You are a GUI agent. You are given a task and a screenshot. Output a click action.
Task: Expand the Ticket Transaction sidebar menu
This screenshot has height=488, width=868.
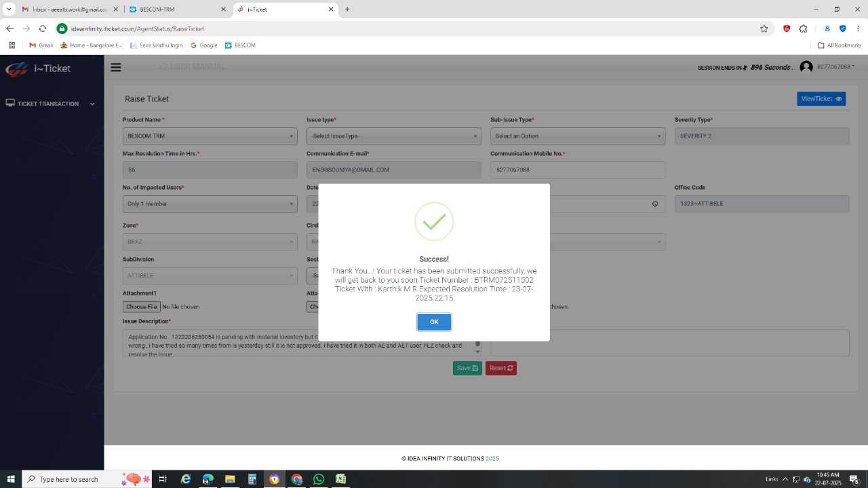52,104
